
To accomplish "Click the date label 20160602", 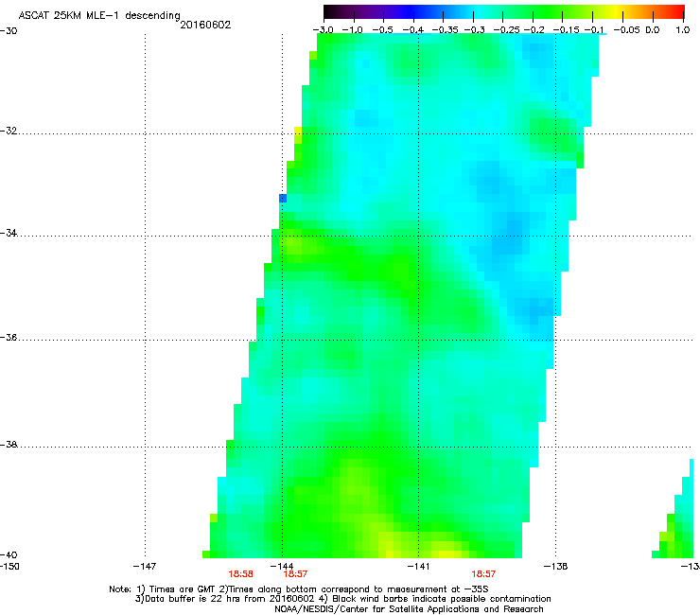I will pos(205,25).
